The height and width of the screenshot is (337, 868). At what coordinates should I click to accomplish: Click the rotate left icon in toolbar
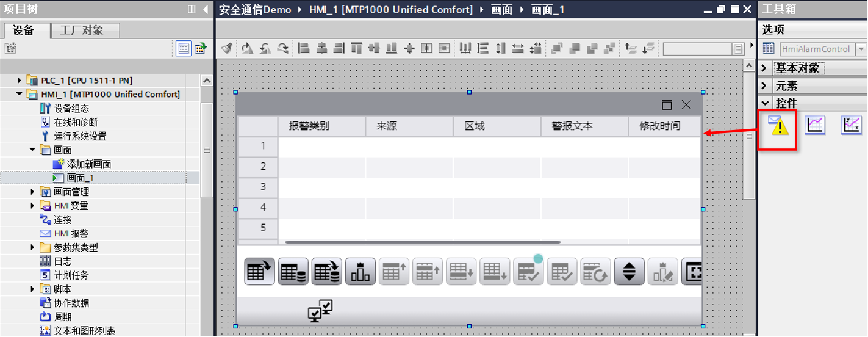tap(265, 48)
